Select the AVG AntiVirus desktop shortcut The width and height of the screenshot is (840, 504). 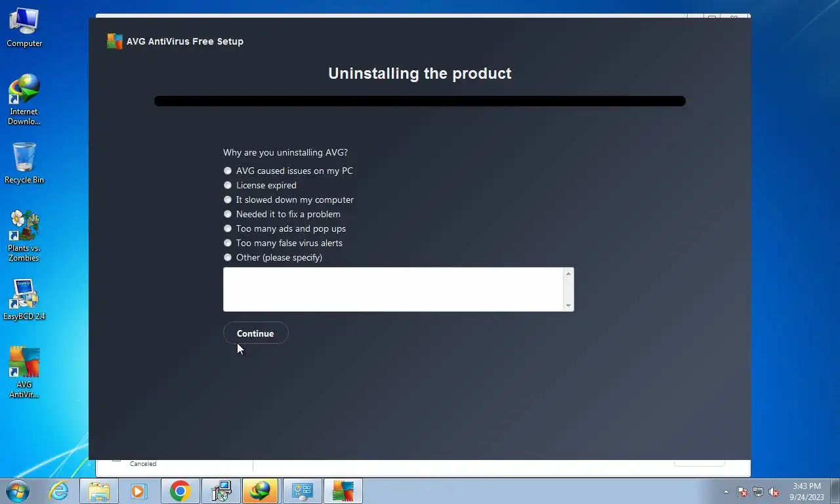[x=24, y=373]
